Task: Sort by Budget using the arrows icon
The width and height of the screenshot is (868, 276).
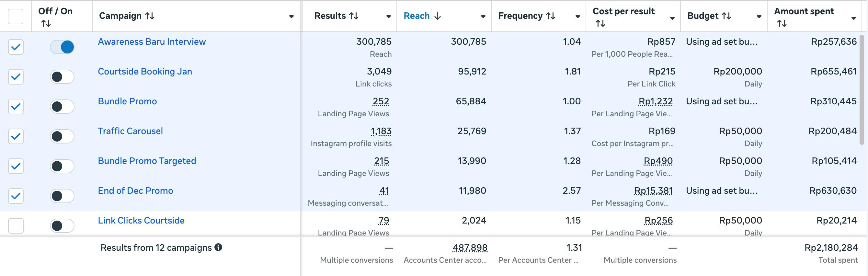Action: pyautogui.click(x=726, y=16)
